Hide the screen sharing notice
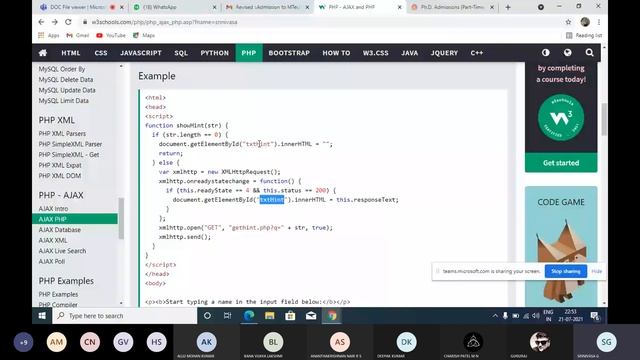The height and width of the screenshot is (360, 640). (x=596, y=271)
